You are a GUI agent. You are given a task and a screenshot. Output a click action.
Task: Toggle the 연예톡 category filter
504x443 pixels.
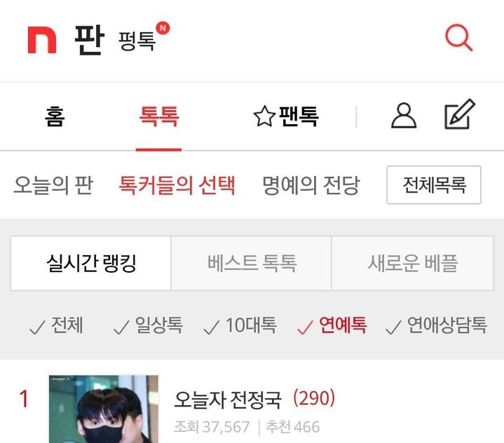(x=332, y=325)
